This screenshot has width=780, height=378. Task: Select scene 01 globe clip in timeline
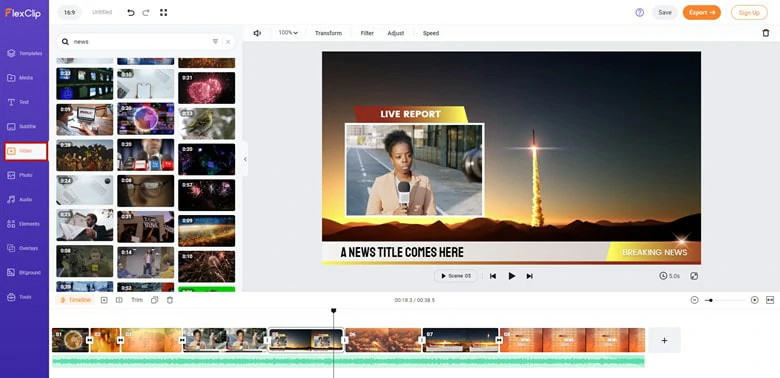[70, 340]
